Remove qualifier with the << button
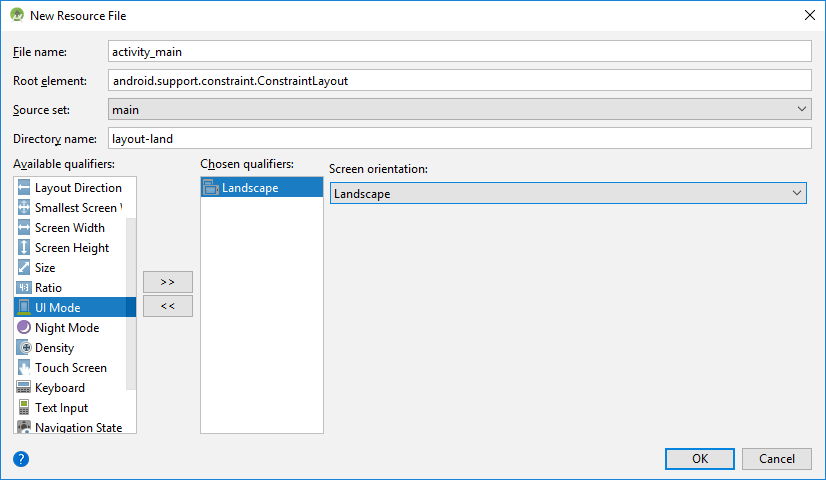 coord(168,306)
